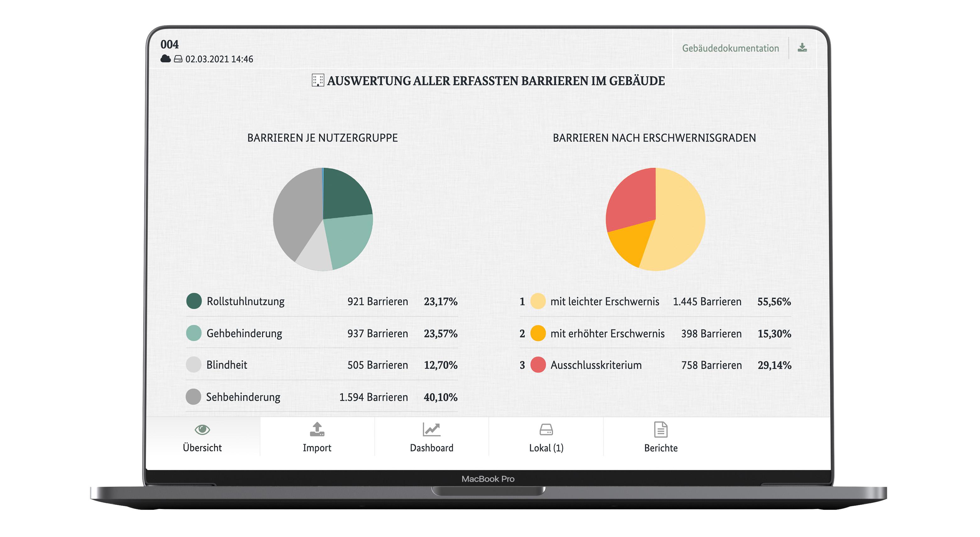980x537 pixels.
Task: Switch to the Import tab
Action: 317,448
